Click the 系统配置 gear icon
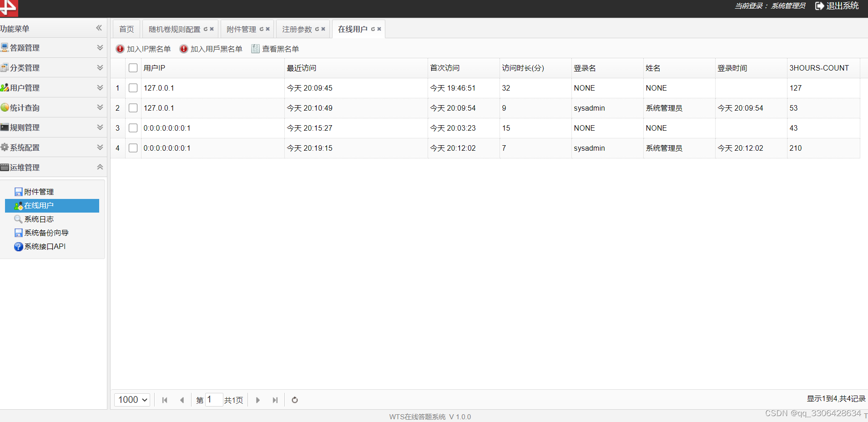The height and width of the screenshot is (422, 868). pyautogui.click(x=5, y=147)
